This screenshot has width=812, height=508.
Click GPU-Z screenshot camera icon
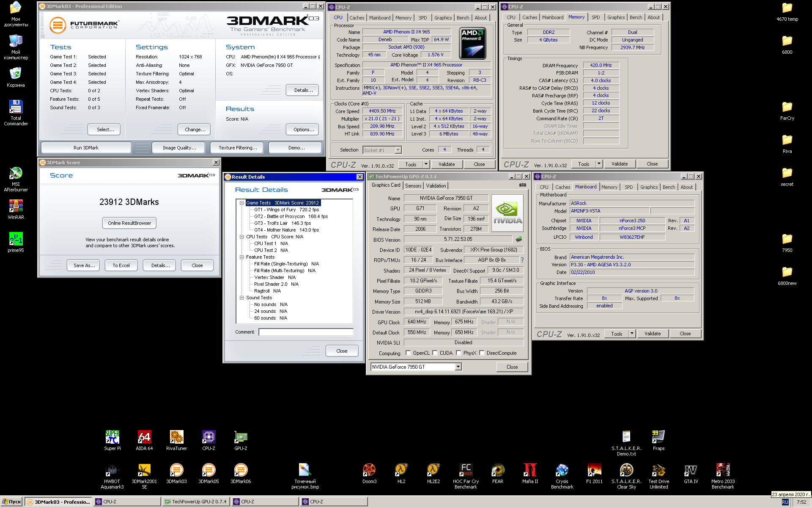[523, 185]
